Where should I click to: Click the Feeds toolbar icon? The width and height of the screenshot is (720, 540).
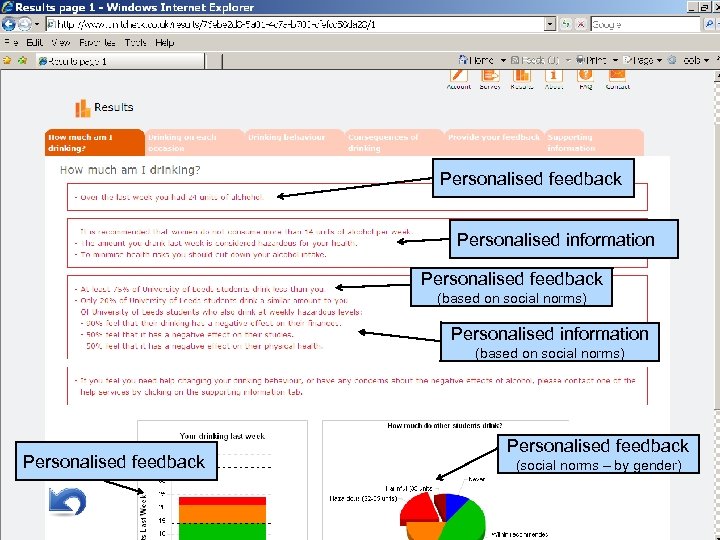[x=515, y=60]
